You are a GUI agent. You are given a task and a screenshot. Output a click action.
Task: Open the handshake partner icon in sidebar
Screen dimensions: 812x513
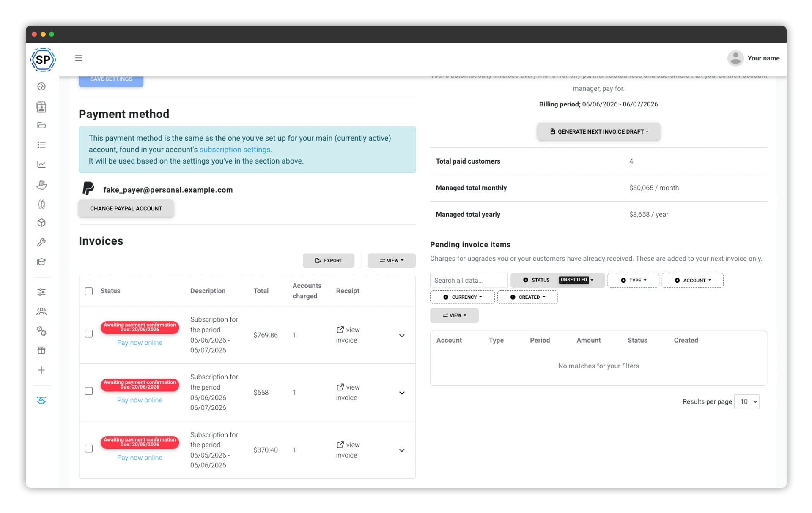pyautogui.click(x=41, y=400)
